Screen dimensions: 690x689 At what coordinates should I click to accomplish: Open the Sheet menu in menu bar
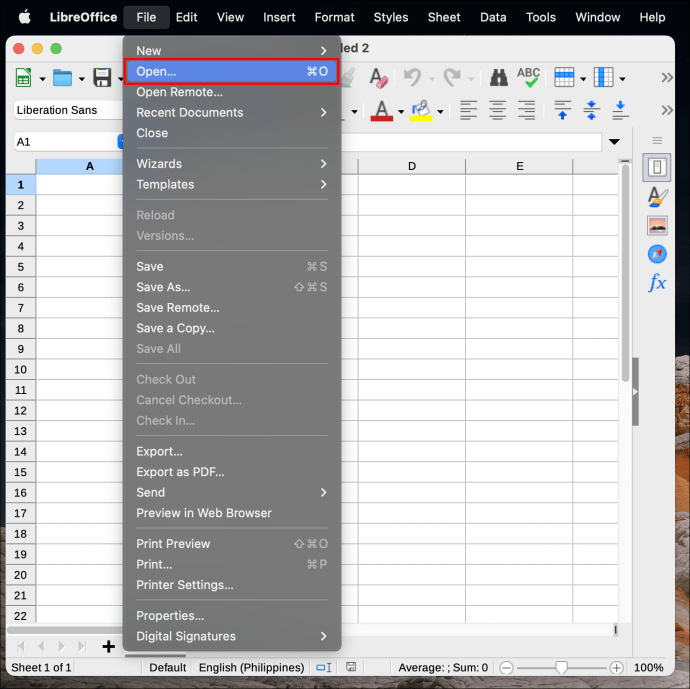(444, 17)
